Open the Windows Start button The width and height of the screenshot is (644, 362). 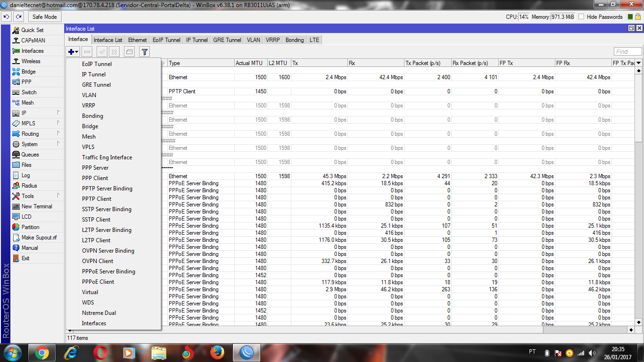coord(13,352)
